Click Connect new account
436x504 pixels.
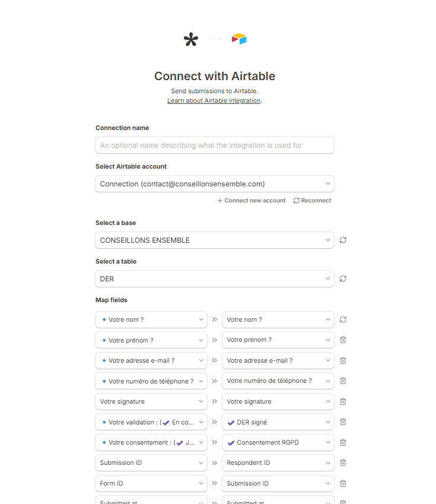[252, 201]
